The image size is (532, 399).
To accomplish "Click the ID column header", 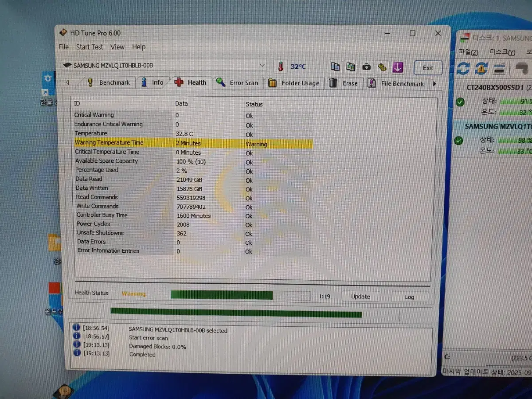I will [x=77, y=104].
